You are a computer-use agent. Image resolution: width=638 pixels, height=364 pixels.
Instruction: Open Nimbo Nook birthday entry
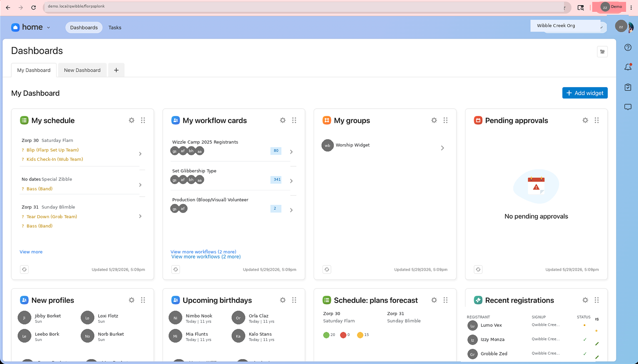[191, 318]
